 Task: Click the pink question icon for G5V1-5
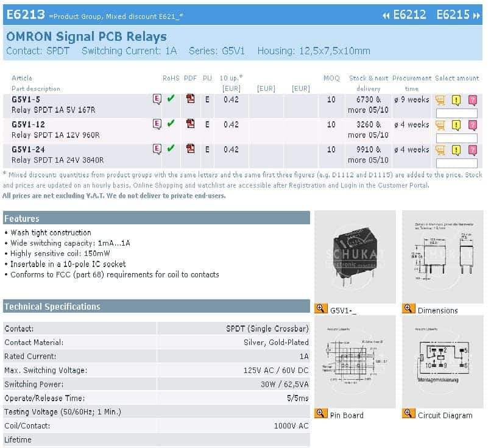473,100
